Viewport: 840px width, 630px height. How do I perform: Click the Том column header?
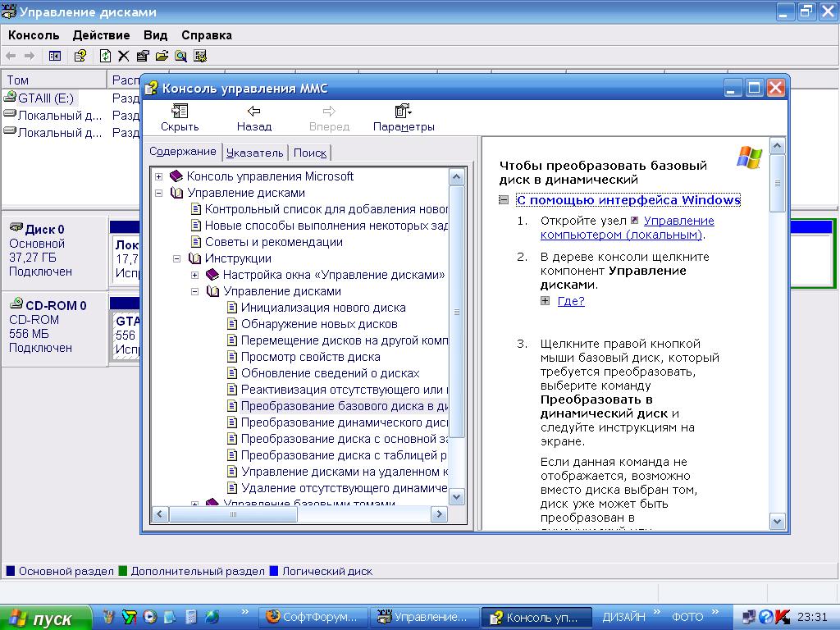(x=54, y=80)
